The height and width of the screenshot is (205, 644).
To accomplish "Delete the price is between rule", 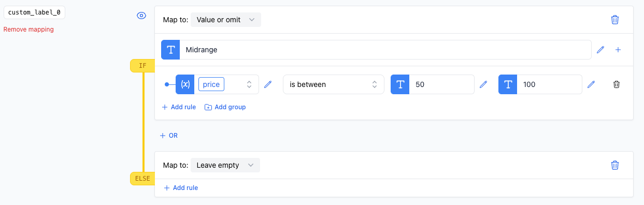I will coord(617,84).
